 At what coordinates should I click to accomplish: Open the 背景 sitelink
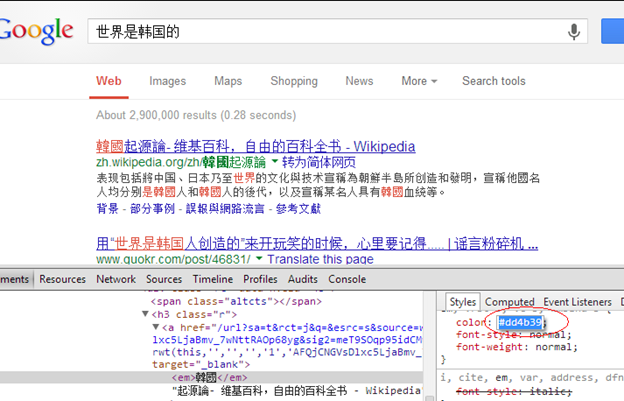pyautogui.click(x=107, y=208)
